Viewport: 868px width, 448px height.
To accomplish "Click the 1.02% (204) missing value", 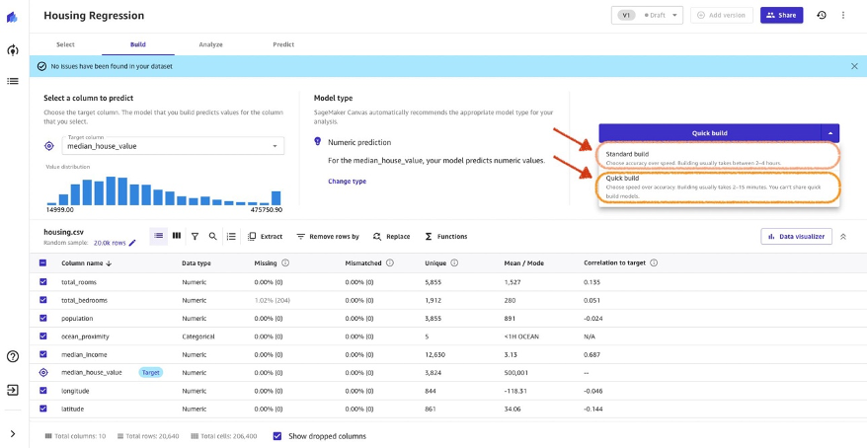I will tap(273, 300).
